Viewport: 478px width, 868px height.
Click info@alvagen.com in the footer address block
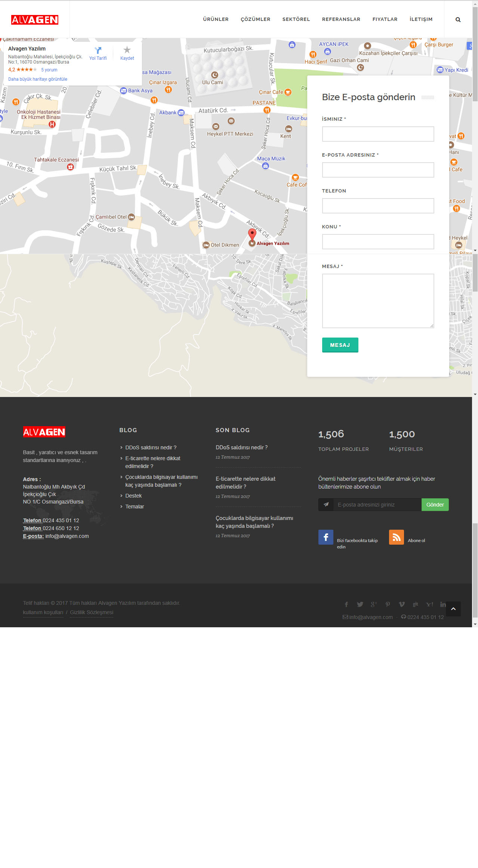67,536
